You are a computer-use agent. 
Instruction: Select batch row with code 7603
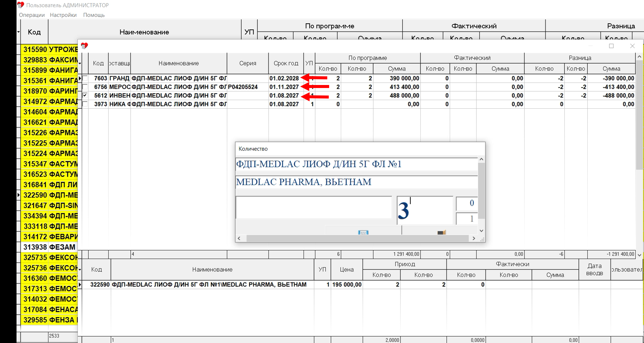coord(358,78)
